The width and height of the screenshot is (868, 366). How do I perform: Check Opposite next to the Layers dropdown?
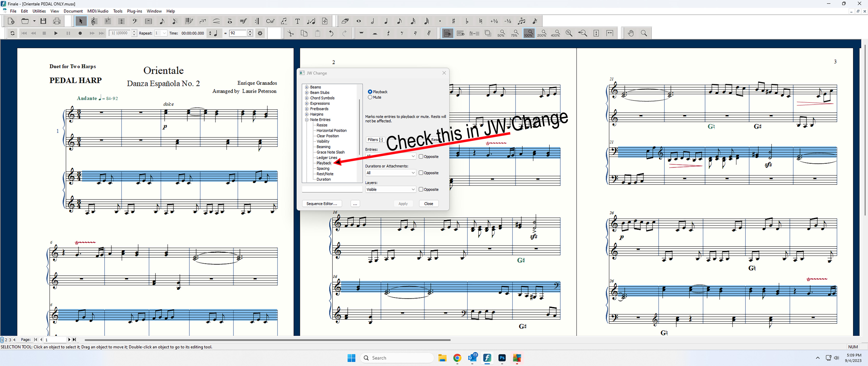point(421,190)
